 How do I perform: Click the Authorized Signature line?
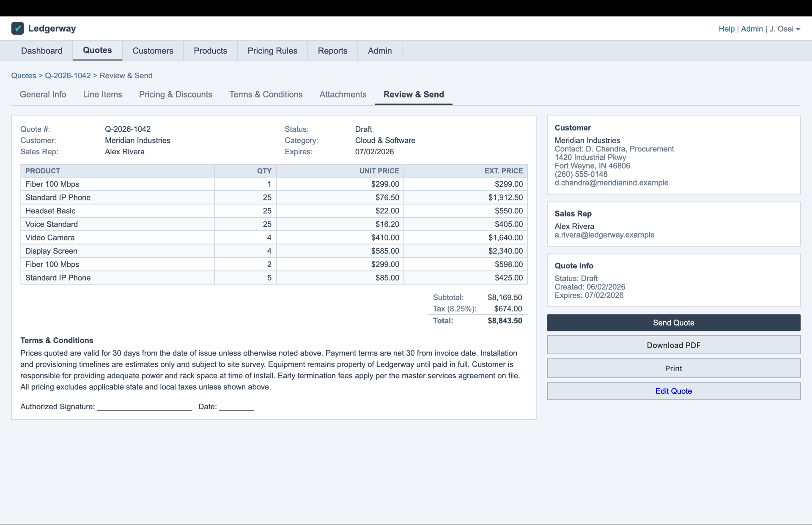[x=145, y=407]
